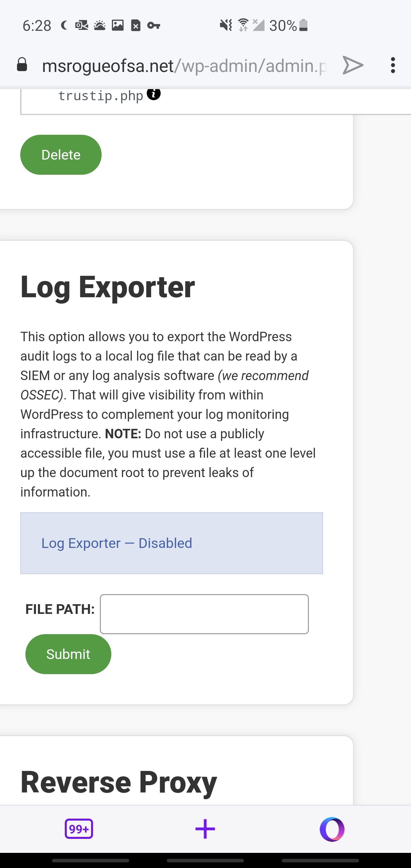Screen dimensions: 411x868
Task: Open the 99+ tabs switcher
Action: (79, 829)
